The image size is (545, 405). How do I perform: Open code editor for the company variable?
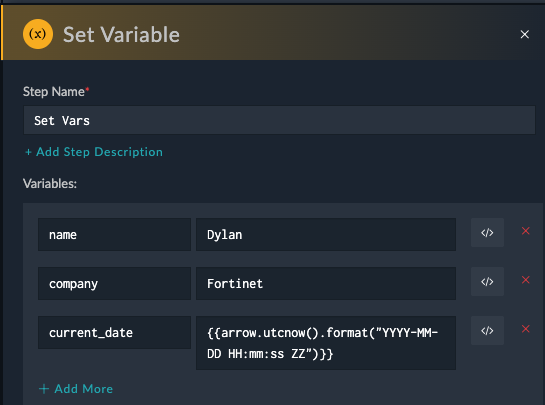click(x=487, y=282)
